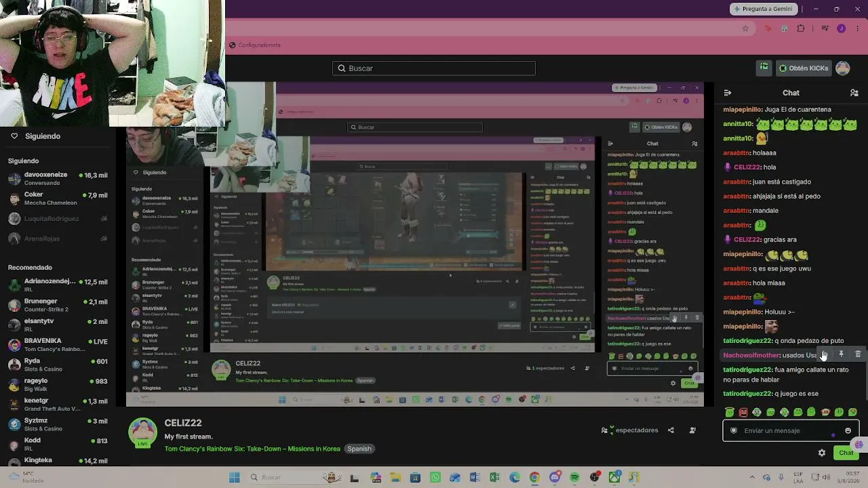The width and height of the screenshot is (868, 488).
Task: Focus the Enviar un mensaje field
Action: coord(791,430)
